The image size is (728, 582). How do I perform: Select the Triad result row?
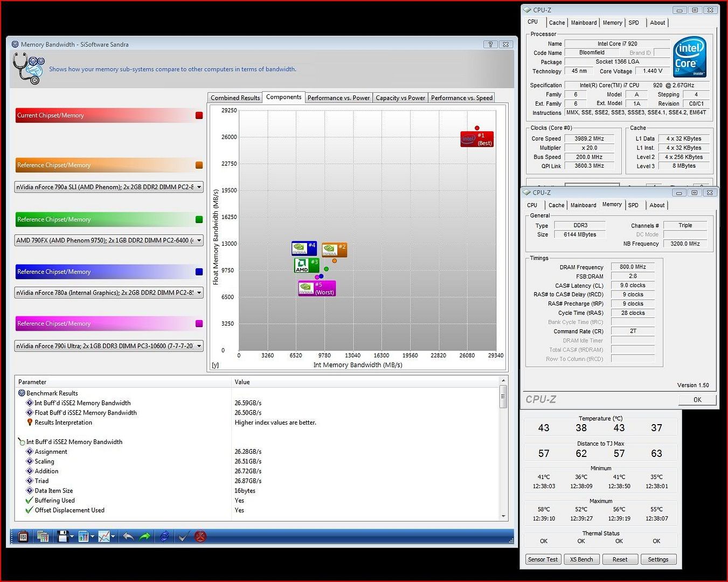257,481
